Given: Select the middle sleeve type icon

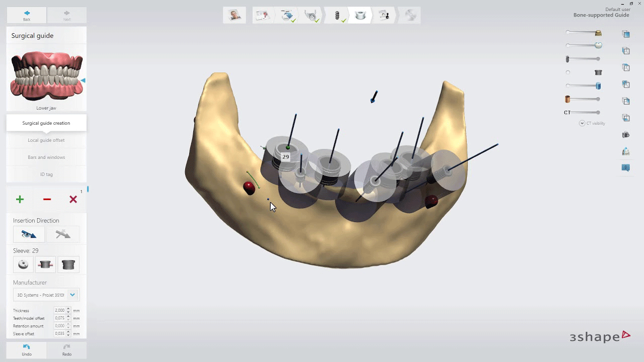Looking at the screenshot, I should (45, 264).
